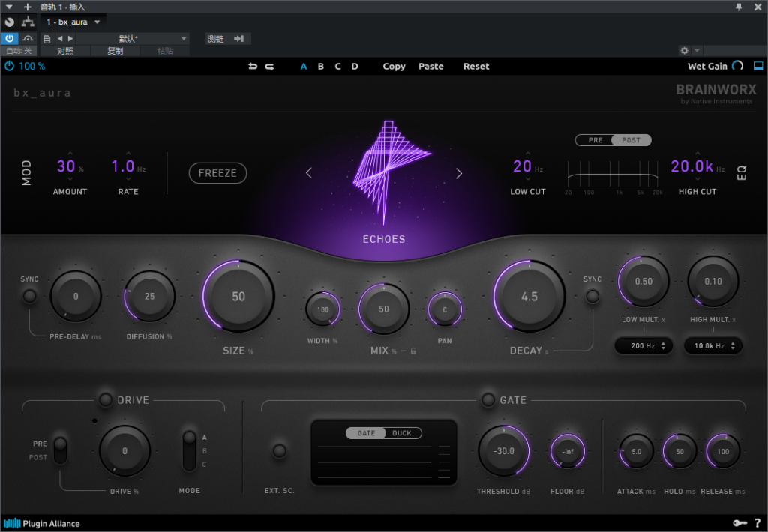
Task: Click the 复制 copy button
Action: tap(115, 50)
